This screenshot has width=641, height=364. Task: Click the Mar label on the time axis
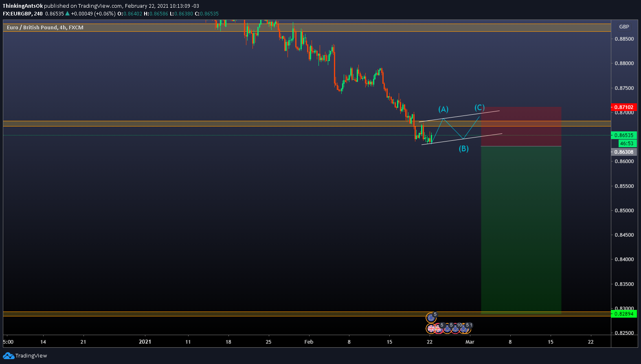pos(470,342)
